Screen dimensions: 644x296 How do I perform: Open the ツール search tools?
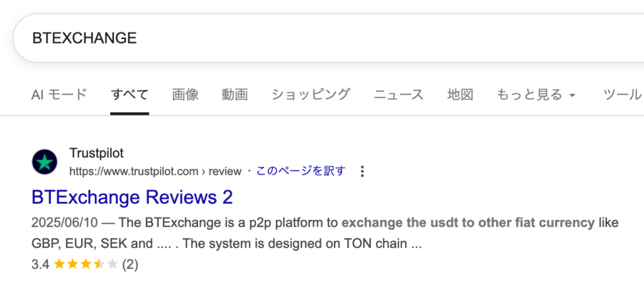(622, 95)
